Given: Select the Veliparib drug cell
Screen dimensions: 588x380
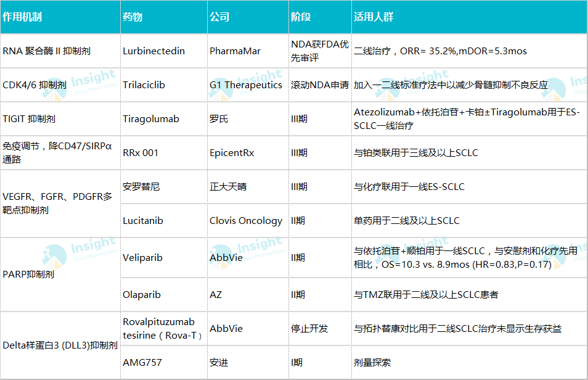Looking at the screenshot, I should click(x=164, y=258).
